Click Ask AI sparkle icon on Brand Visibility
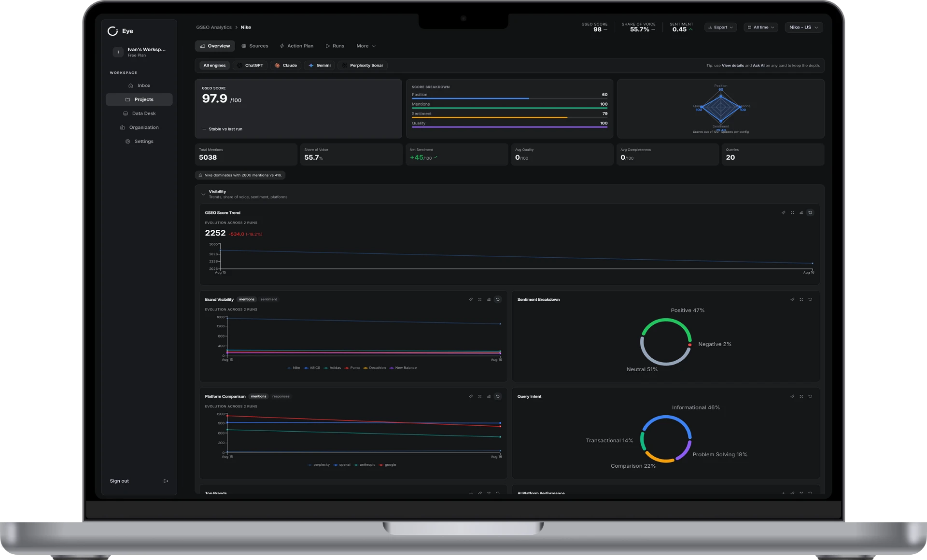Viewport: 927px width, 560px height. 471,299
